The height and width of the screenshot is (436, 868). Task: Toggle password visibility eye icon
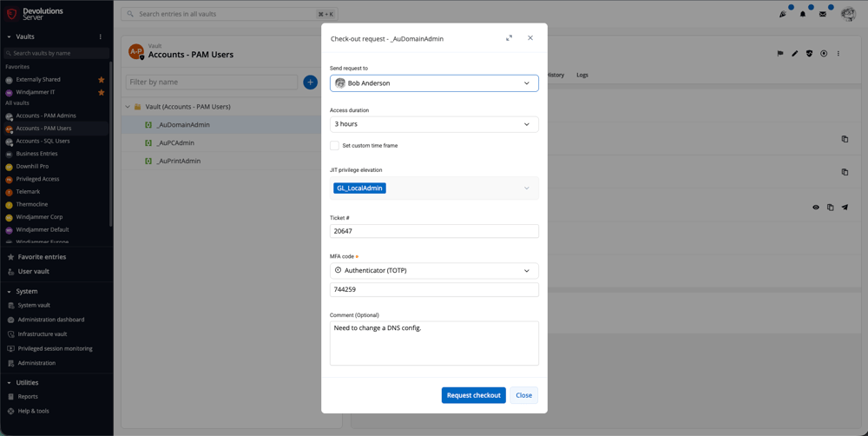(x=815, y=208)
